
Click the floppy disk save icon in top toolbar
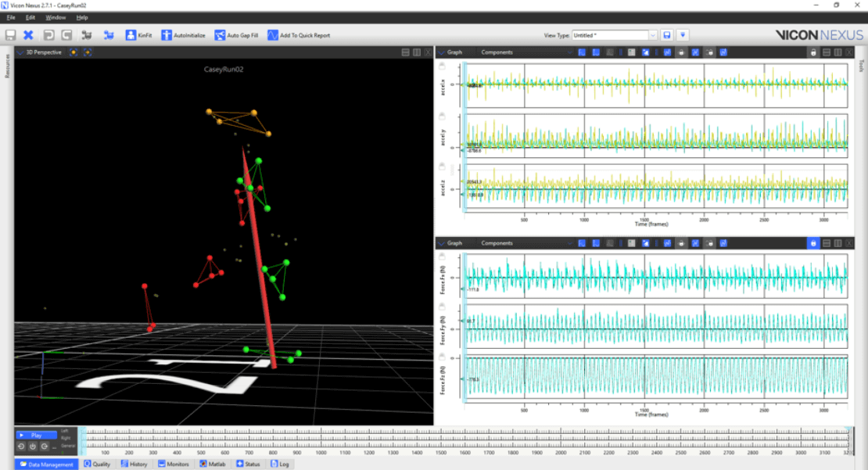pos(10,35)
